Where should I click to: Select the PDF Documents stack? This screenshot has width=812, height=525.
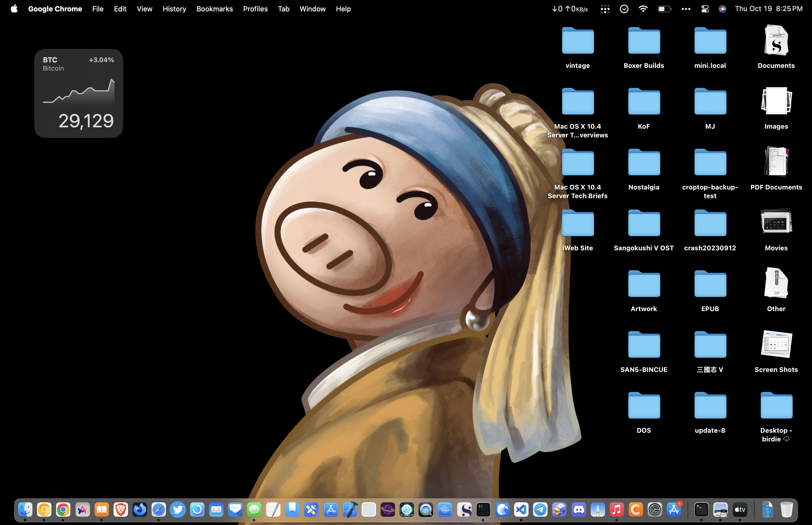[776, 162]
